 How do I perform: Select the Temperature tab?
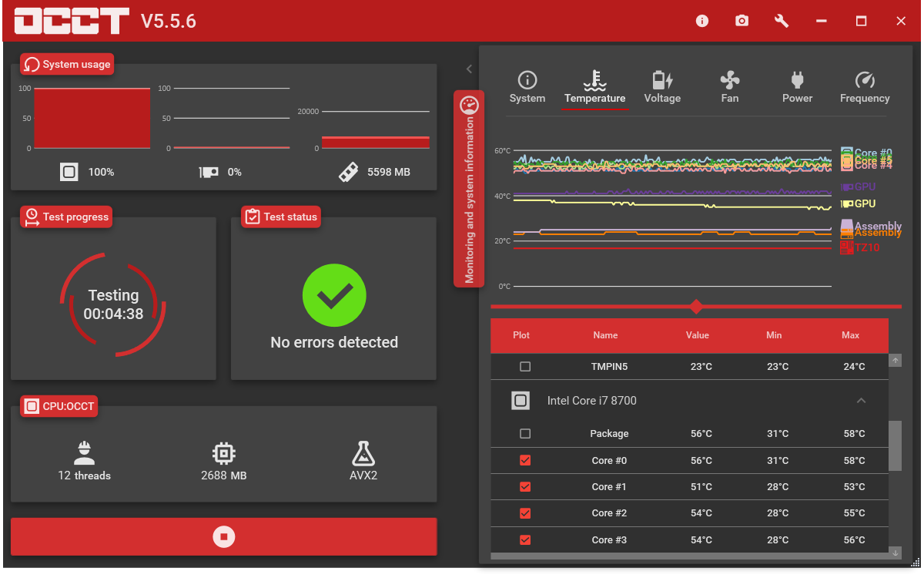594,87
